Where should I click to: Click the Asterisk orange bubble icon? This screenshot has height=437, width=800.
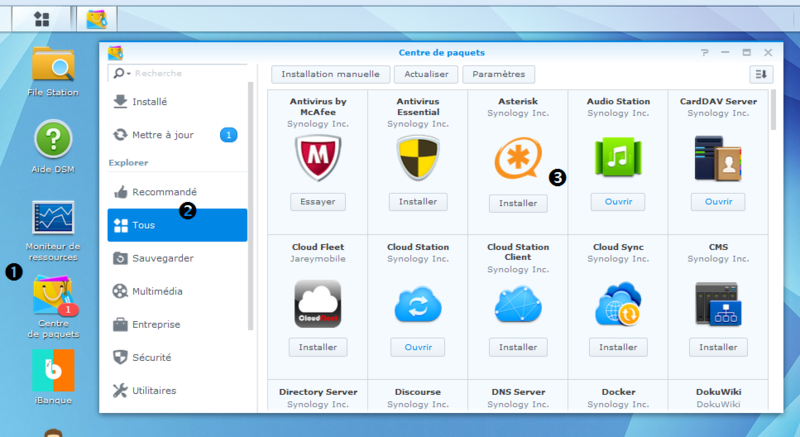tap(517, 158)
